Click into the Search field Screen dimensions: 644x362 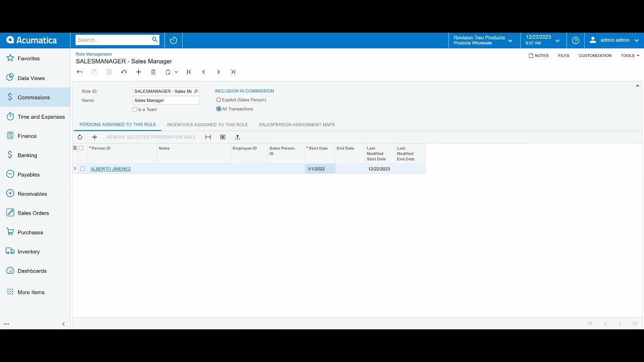114,40
